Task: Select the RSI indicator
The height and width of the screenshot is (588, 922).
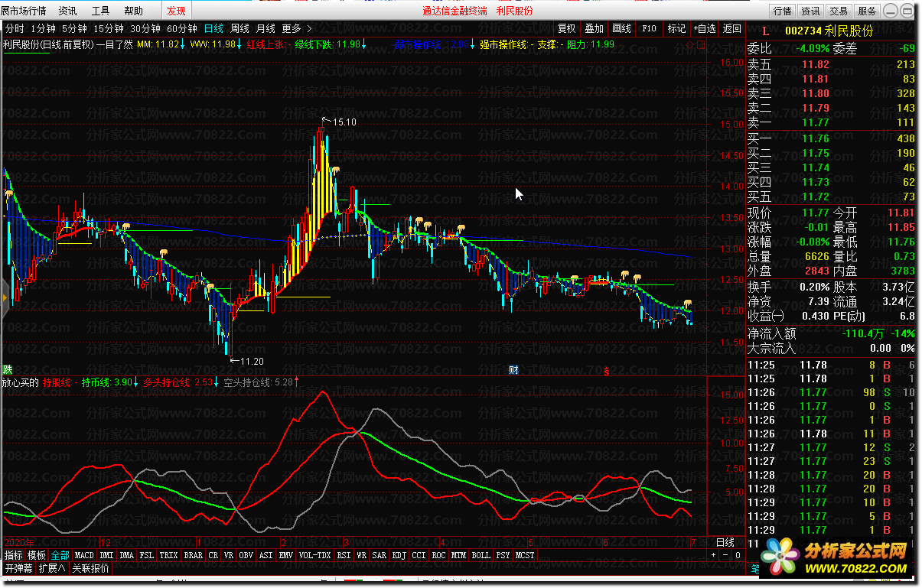Action: (x=344, y=555)
